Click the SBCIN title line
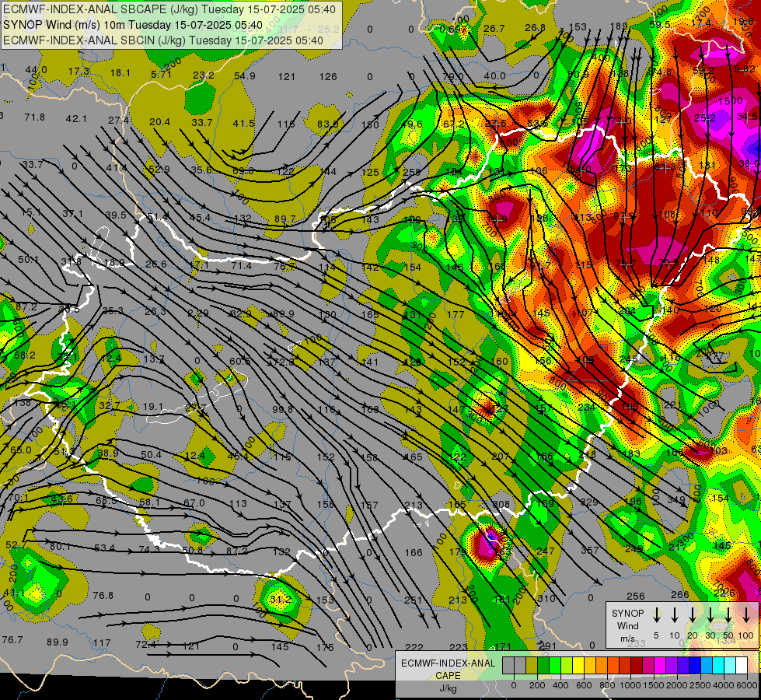This screenshot has width=761, height=700. [163, 40]
